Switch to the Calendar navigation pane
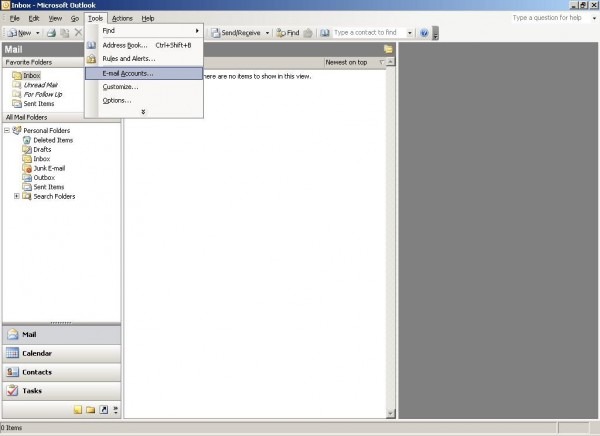The width and height of the screenshot is (600, 436). click(61, 353)
